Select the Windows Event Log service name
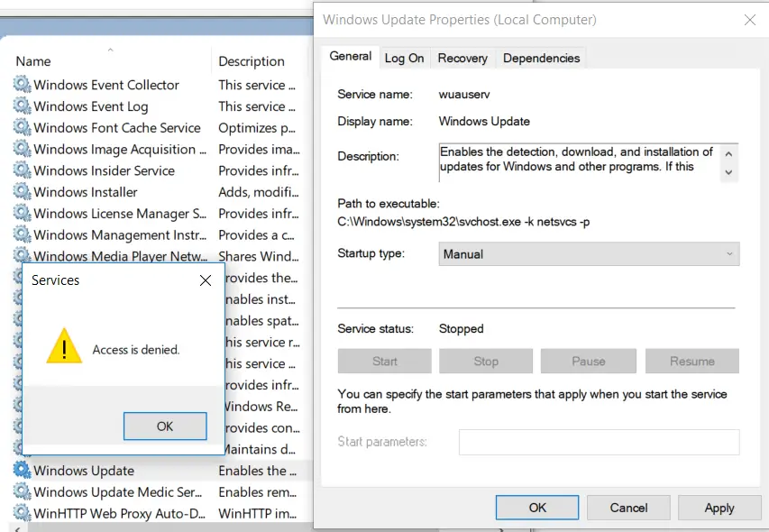Screen dimensions: 769x532 click(x=91, y=106)
